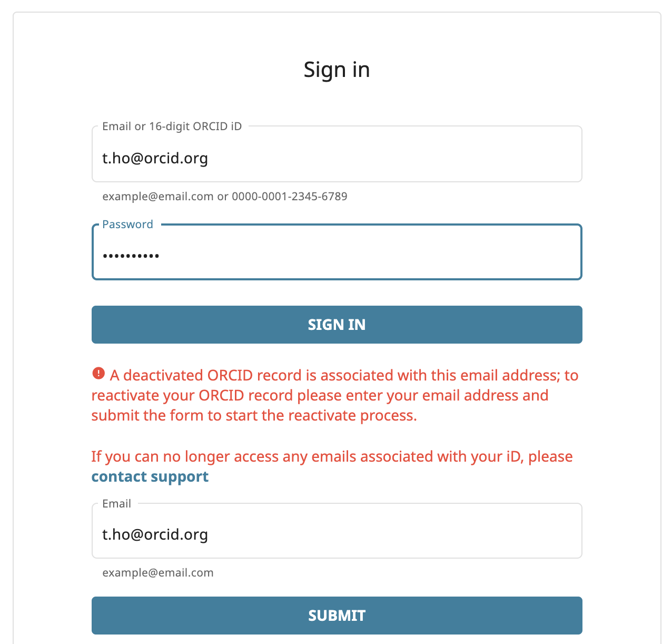
Task: Click the Sign in page heading
Action: [337, 70]
